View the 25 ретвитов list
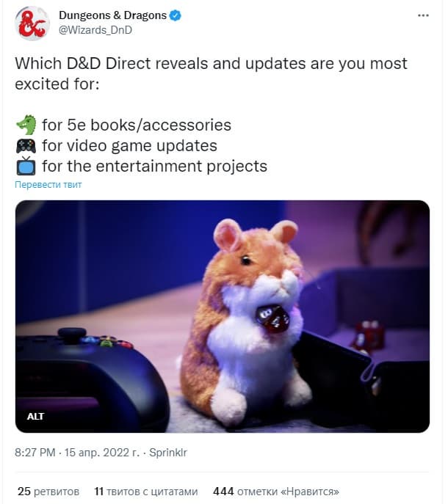Image resolution: width=448 pixels, height=504 pixels. click(48, 492)
